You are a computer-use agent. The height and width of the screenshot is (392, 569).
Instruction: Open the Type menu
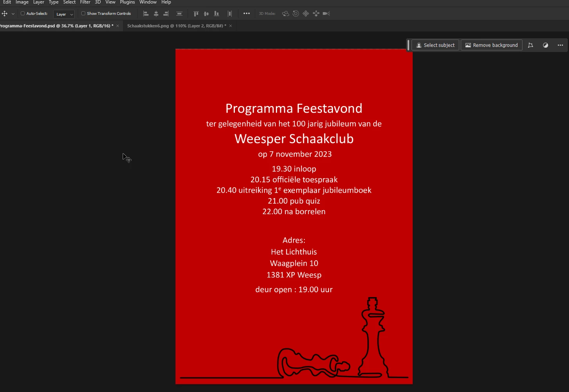click(x=54, y=2)
